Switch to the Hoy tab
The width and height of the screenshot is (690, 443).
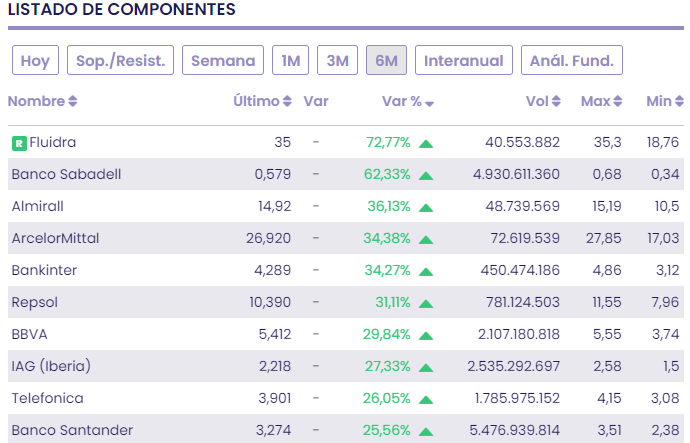[x=35, y=60]
